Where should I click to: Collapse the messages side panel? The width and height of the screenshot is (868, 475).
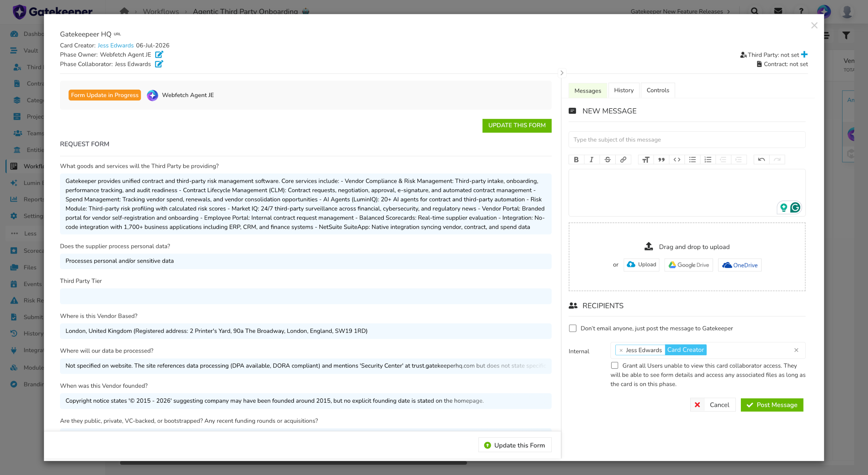(x=562, y=73)
